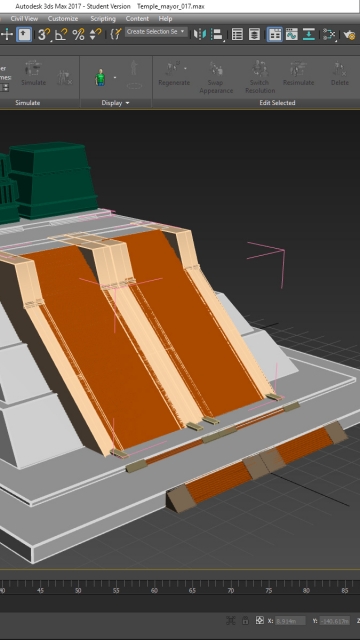Toggle the Ribbon display icon

pyautogui.click(x=275, y=34)
